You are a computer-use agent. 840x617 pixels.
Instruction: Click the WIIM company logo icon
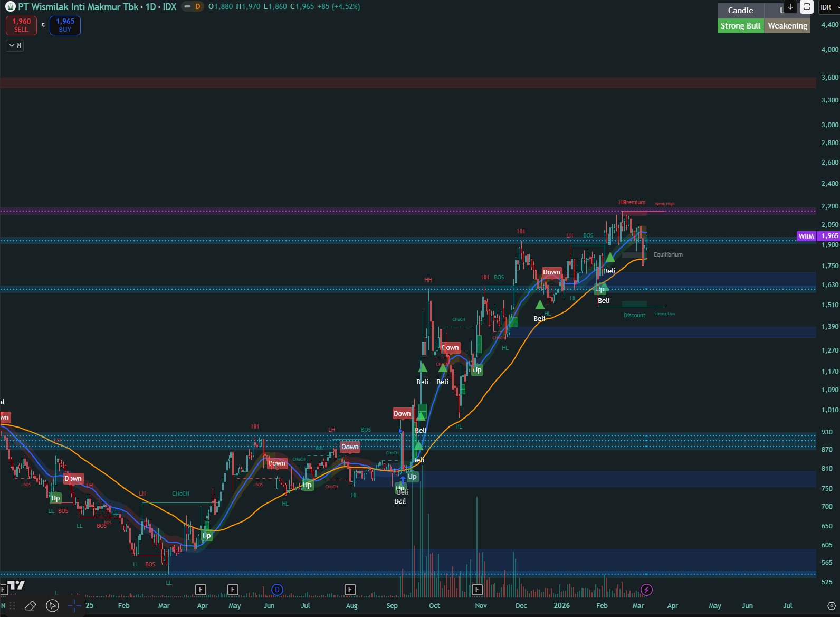click(x=10, y=7)
